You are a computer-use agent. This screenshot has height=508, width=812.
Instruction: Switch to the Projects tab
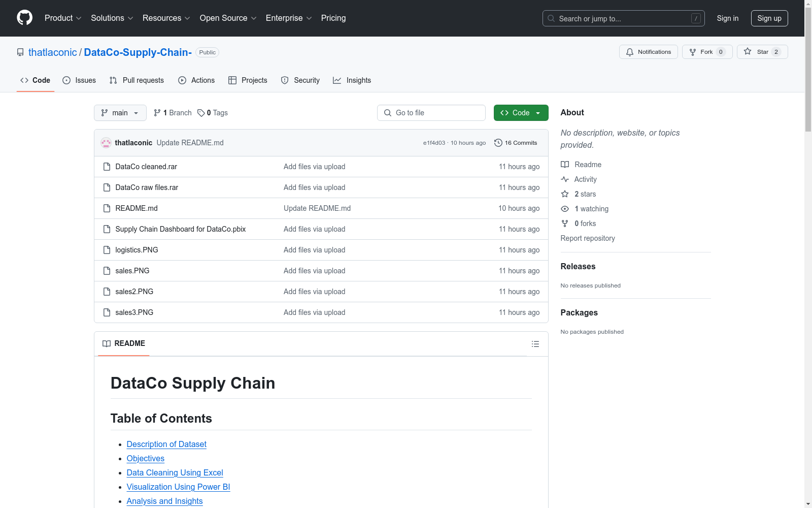(248, 80)
